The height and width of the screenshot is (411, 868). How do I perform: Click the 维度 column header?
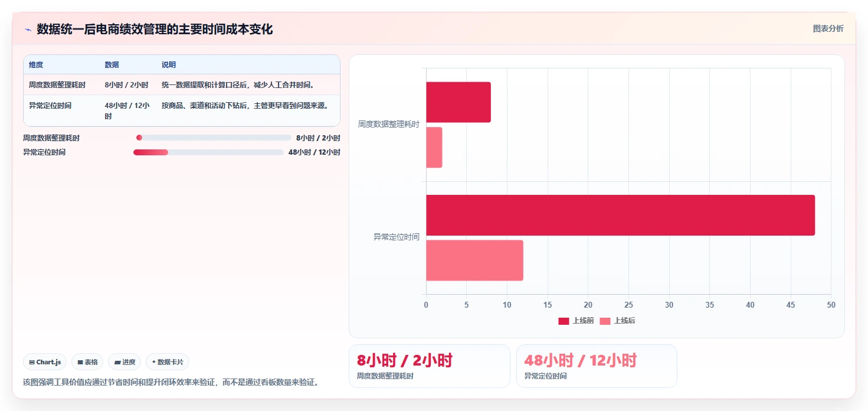36,65
